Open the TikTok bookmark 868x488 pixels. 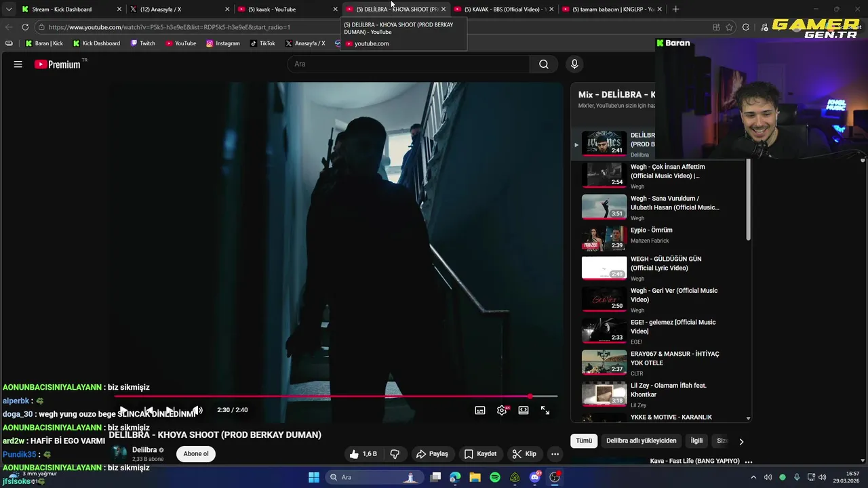[x=262, y=43]
